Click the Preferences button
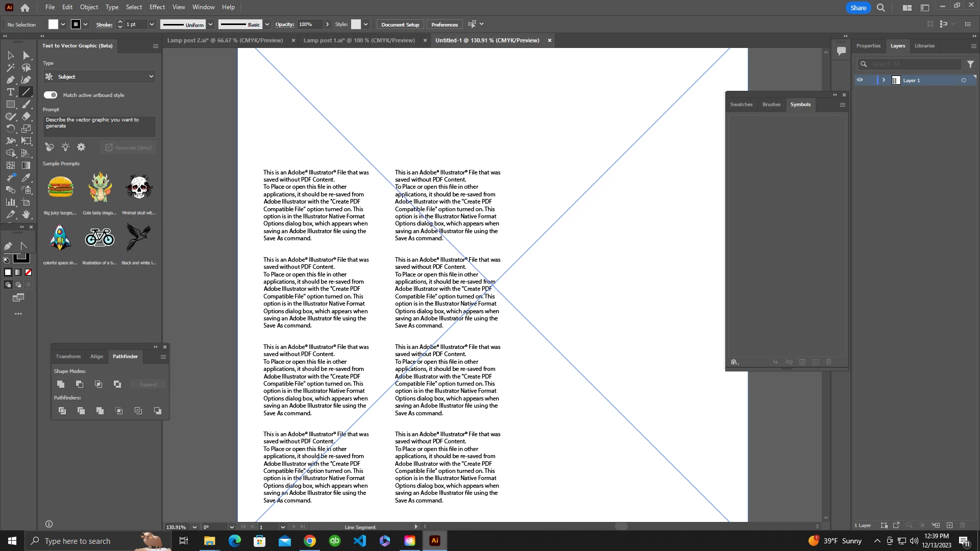This screenshot has height=551, width=980. click(x=444, y=24)
